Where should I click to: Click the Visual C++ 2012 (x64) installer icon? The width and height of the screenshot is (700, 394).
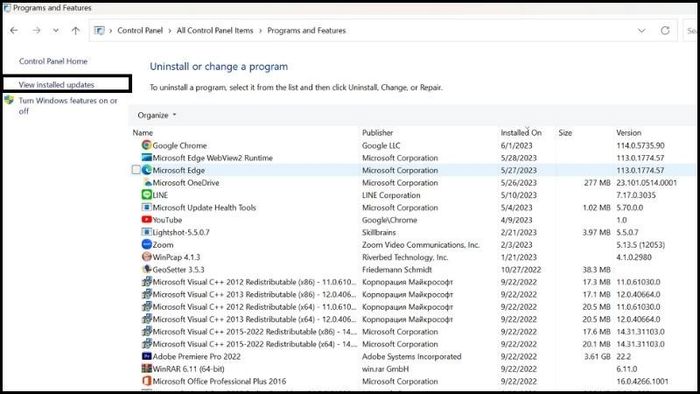coord(146,307)
